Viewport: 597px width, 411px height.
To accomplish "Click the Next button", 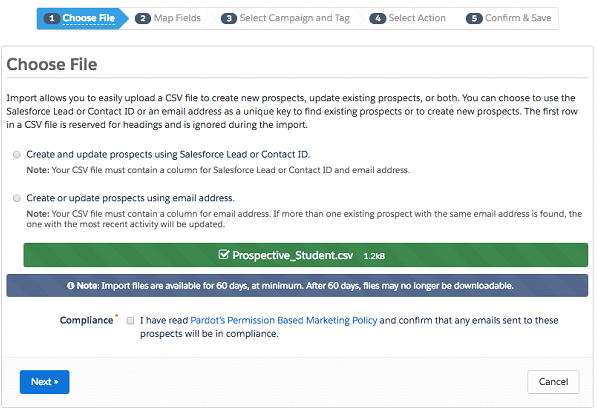I will [x=45, y=382].
